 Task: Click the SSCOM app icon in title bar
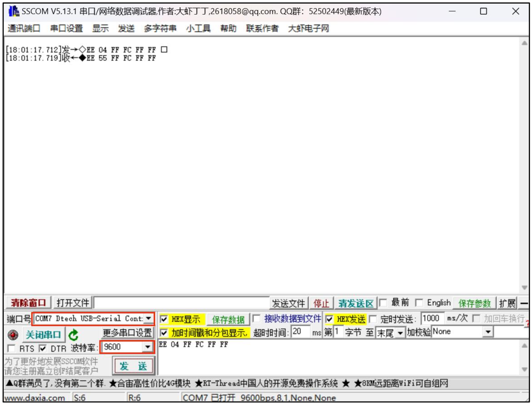click(x=14, y=11)
